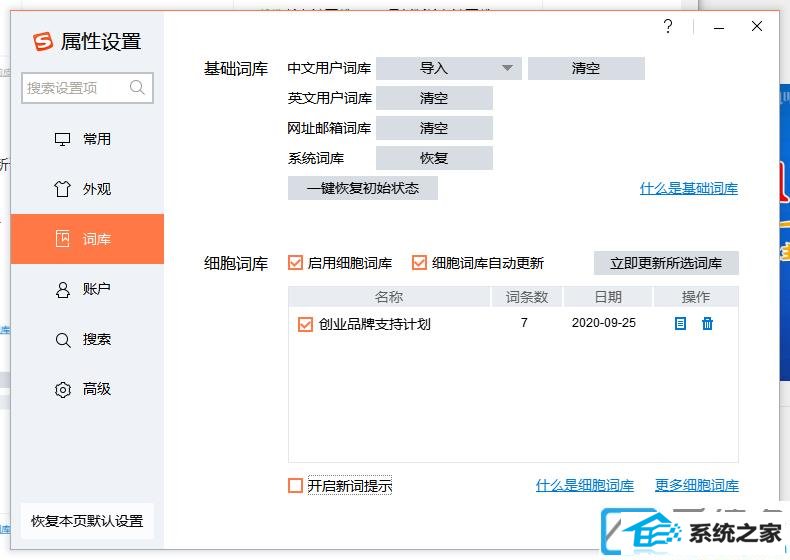
Task: Uncheck the 创业品牌支持计划 row checkbox
Action: tap(305, 324)
